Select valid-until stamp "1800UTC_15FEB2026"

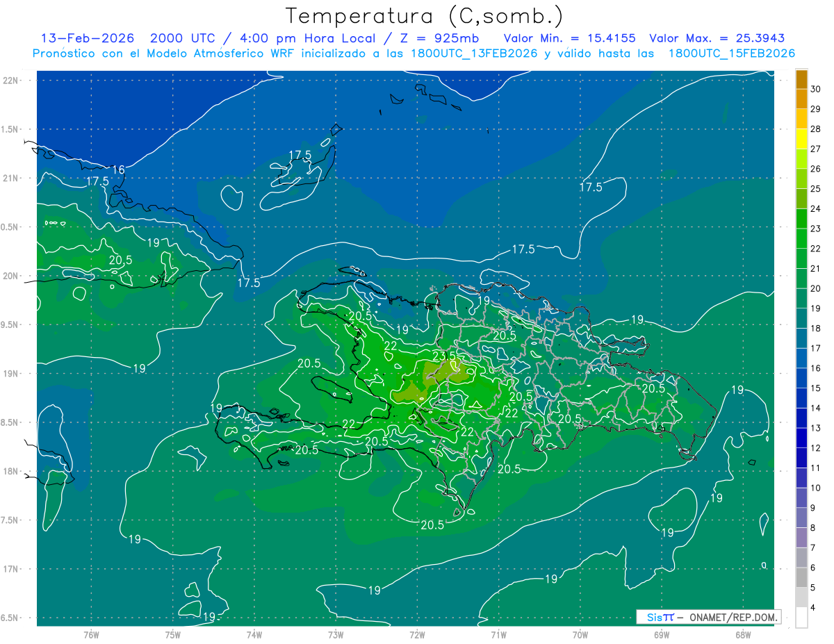(732, 53)
